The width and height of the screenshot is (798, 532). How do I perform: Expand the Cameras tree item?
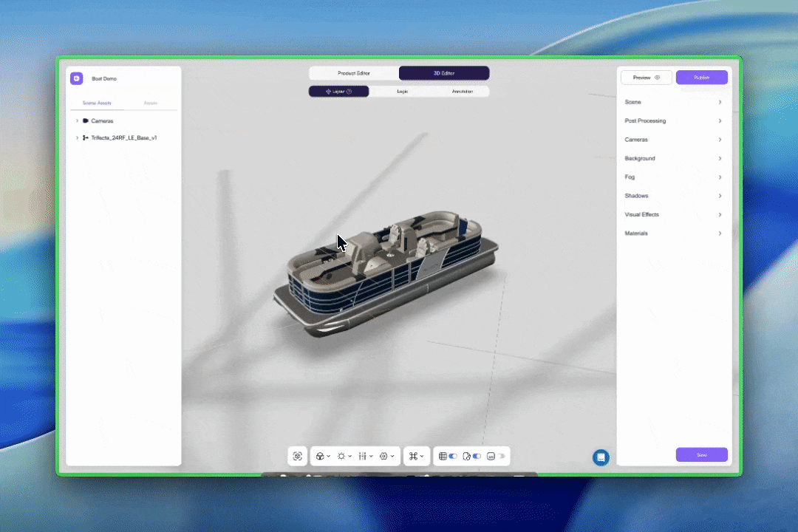77,120
